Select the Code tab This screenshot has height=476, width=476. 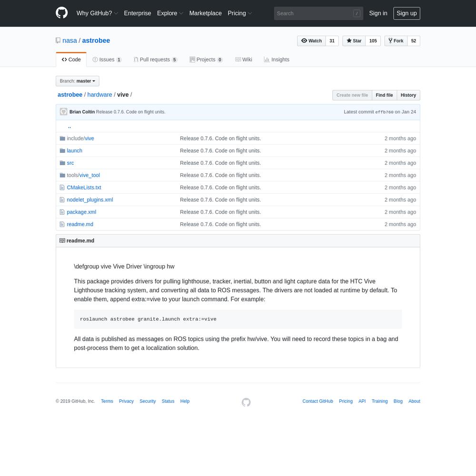pyautogui.click(x=71, y=59)
